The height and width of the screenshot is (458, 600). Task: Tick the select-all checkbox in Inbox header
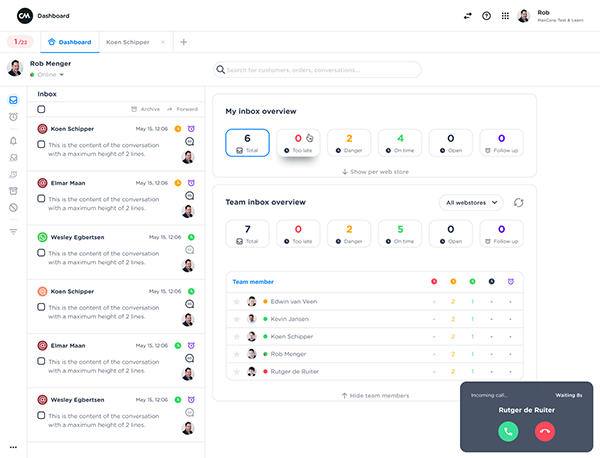coord(41,108)
